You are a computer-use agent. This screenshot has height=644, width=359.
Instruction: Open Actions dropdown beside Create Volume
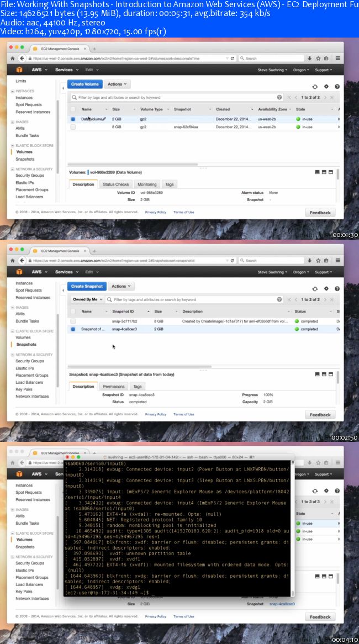pyautogui.click(x=117, y=84)
